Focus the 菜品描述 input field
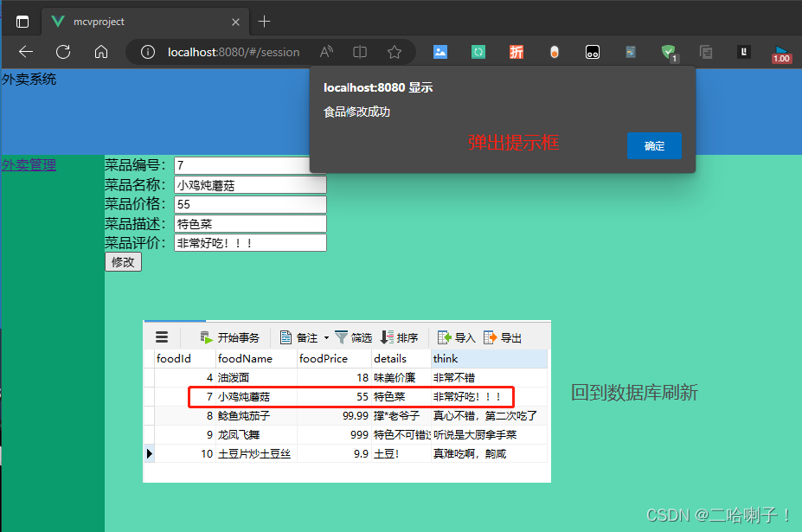 [250, 223]
